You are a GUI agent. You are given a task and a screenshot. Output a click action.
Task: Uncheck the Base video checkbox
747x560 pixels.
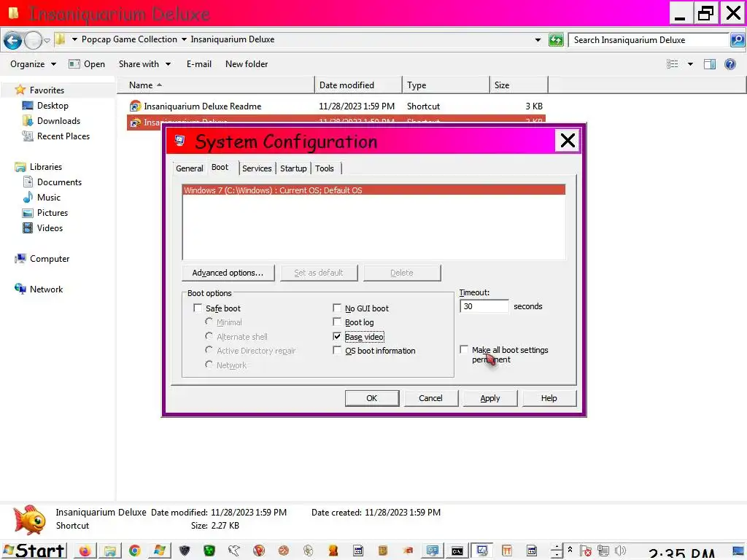coord(337,336)
